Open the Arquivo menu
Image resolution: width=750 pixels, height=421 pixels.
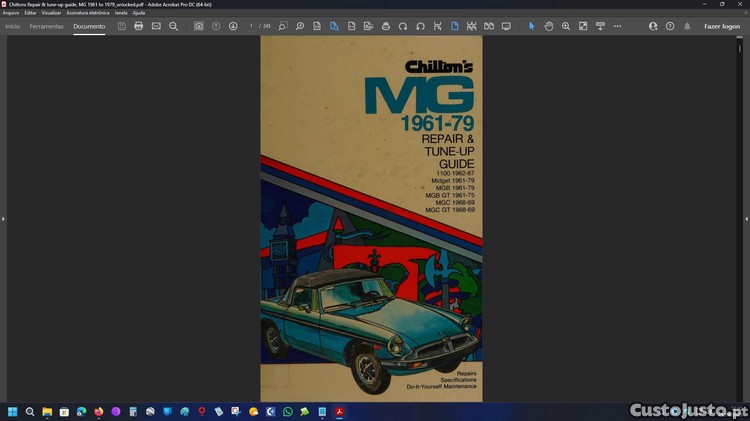coord(11,13)
